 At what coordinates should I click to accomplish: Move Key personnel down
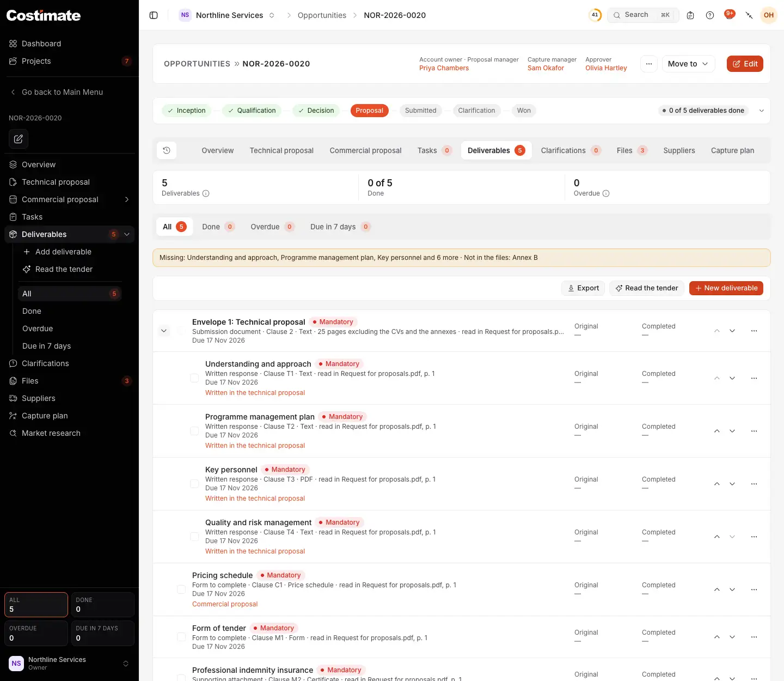coord(732,484)
